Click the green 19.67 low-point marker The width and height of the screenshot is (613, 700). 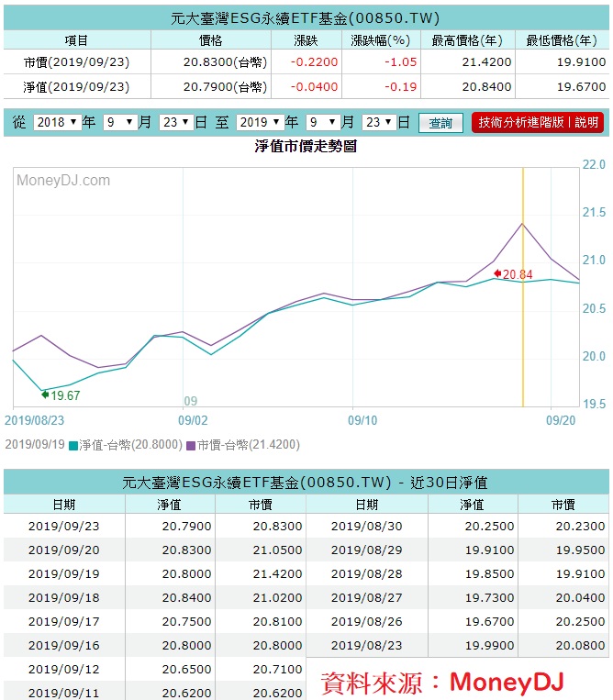(x=45, y=394)
